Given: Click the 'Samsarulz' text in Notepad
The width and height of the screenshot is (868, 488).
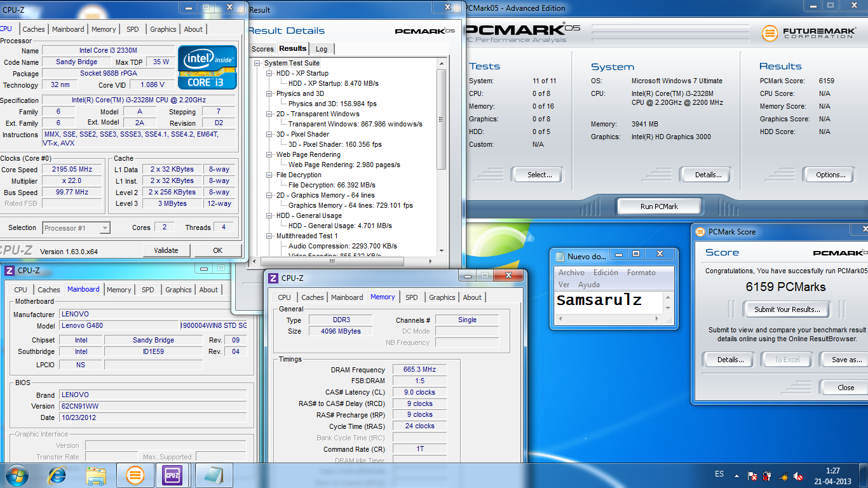Looking at the screenshot, I should [x=599, y=300].
